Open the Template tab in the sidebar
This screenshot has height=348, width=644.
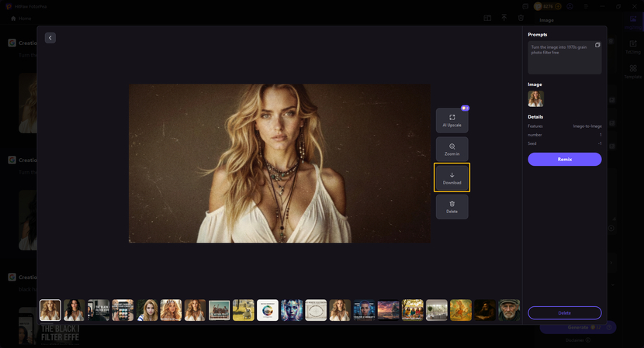[x=632, y=71]
